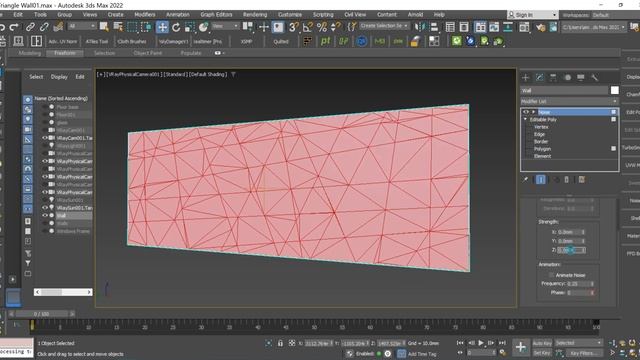
Task: Open the Motion panel icon
Action: click(x=567, y=77)
